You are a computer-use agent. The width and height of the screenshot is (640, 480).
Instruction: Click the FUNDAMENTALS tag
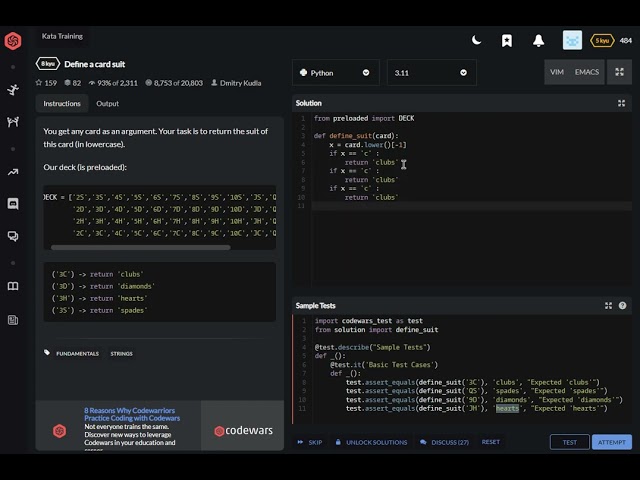tap(78, 353)
